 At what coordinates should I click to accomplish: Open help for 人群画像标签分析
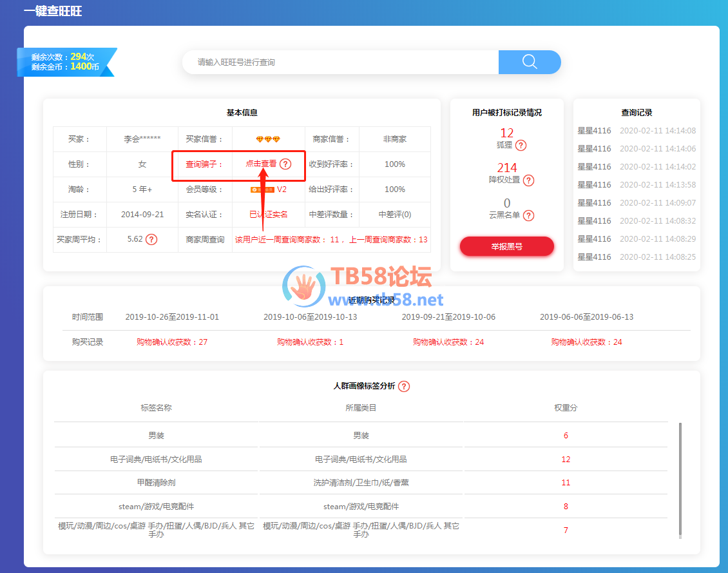coord(404,386)
